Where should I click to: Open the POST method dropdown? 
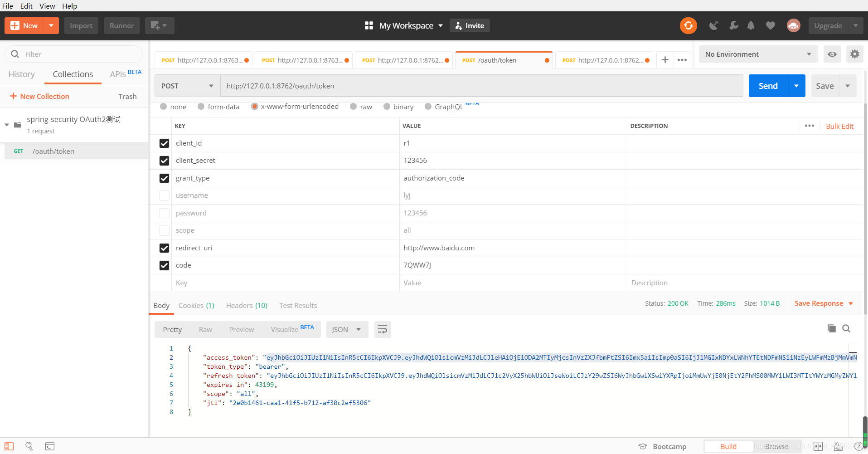[x=187, y=86]
